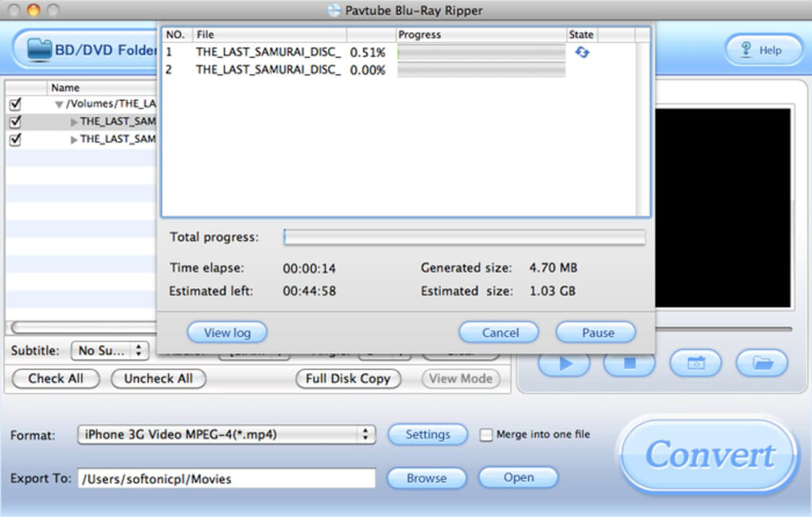Screen dimensions: 812x517
Task: Click the NO. column header
Action: click(178, 35)
